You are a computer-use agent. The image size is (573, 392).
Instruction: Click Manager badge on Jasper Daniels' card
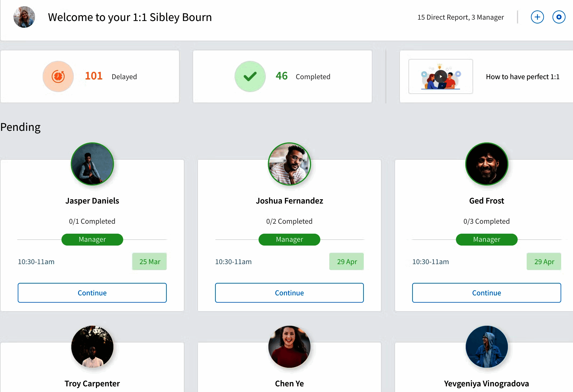92,239
